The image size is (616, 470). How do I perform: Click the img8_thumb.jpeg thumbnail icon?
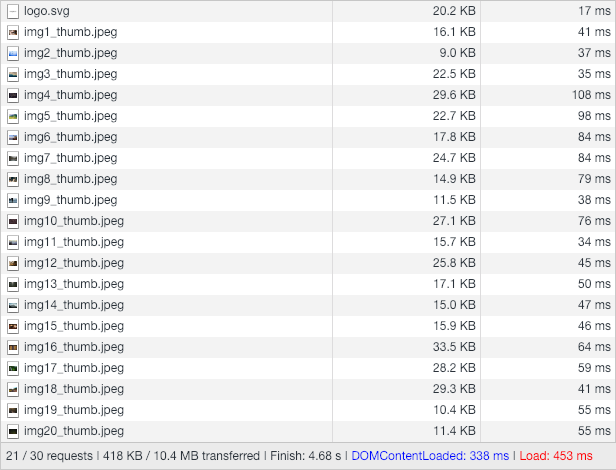[13, 179]
